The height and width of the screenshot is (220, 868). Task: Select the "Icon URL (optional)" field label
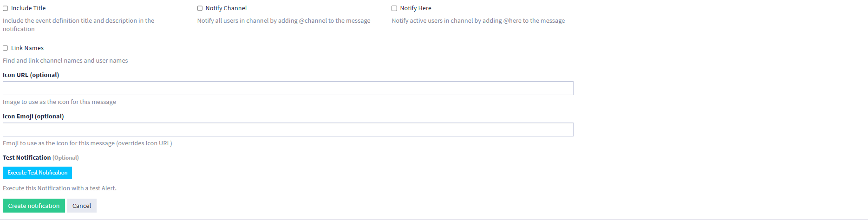31,75
